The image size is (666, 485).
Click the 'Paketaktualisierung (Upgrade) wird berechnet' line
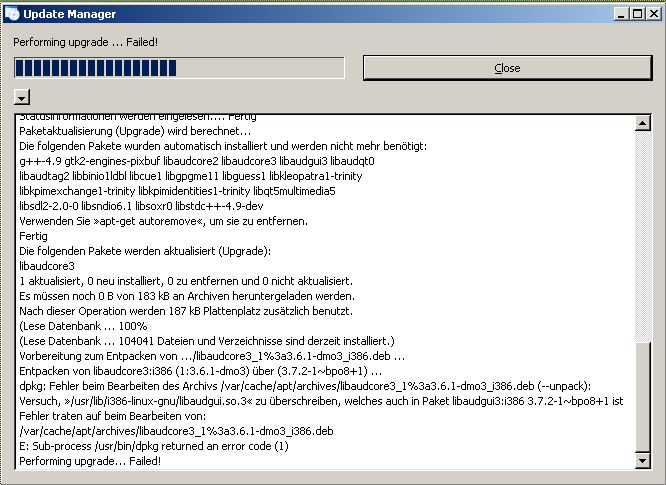click(x=135, y=131)
